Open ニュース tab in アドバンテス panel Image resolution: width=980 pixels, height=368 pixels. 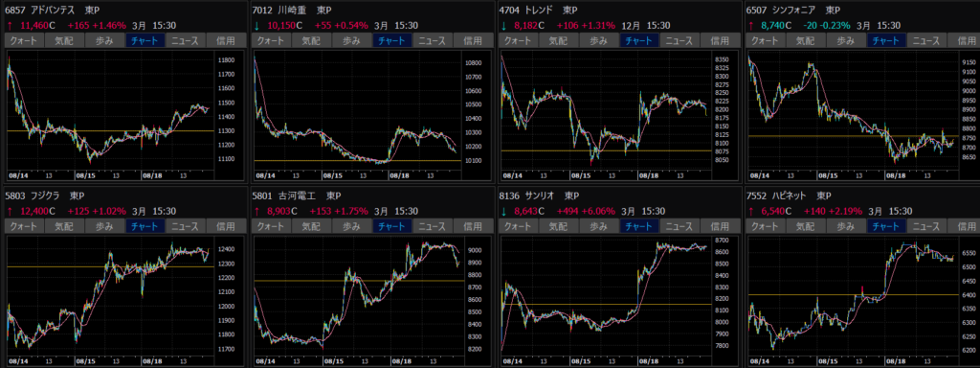[185, 40]
